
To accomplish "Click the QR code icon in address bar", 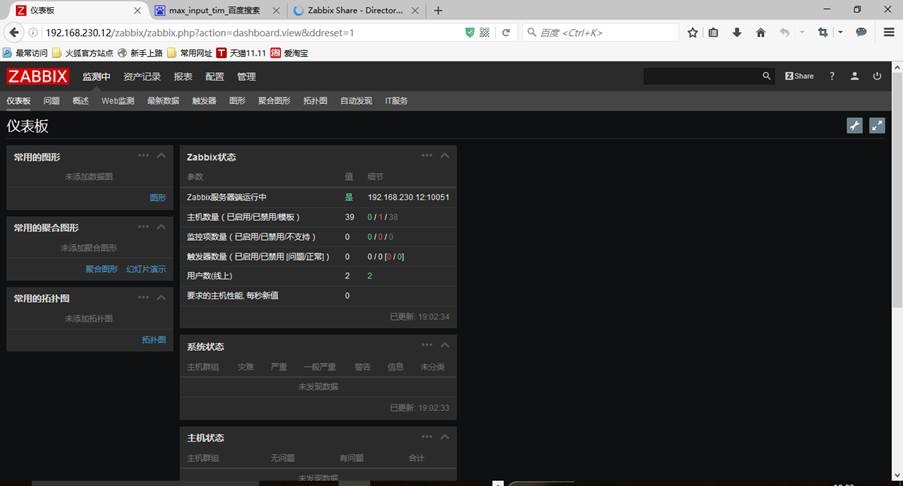I will (485, 33).
